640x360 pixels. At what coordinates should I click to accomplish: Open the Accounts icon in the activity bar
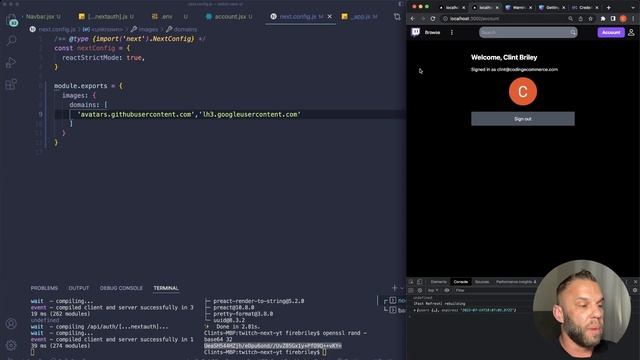[x=11, y=324]
